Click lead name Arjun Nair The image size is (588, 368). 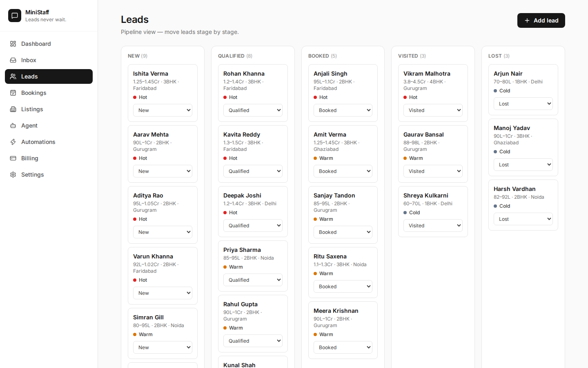[x=508, y=74]
